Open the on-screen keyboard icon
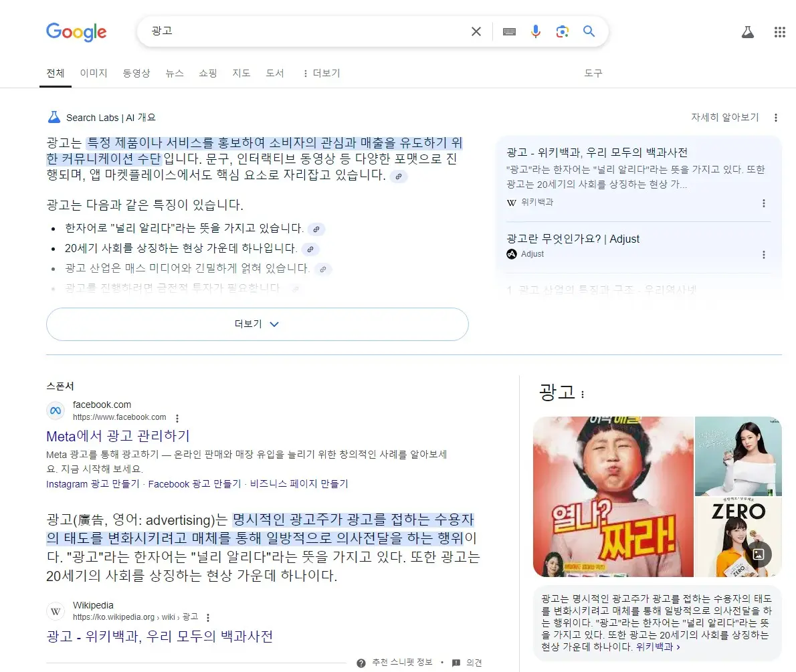Screen dimensions: 796x672 tap(509, 31)
